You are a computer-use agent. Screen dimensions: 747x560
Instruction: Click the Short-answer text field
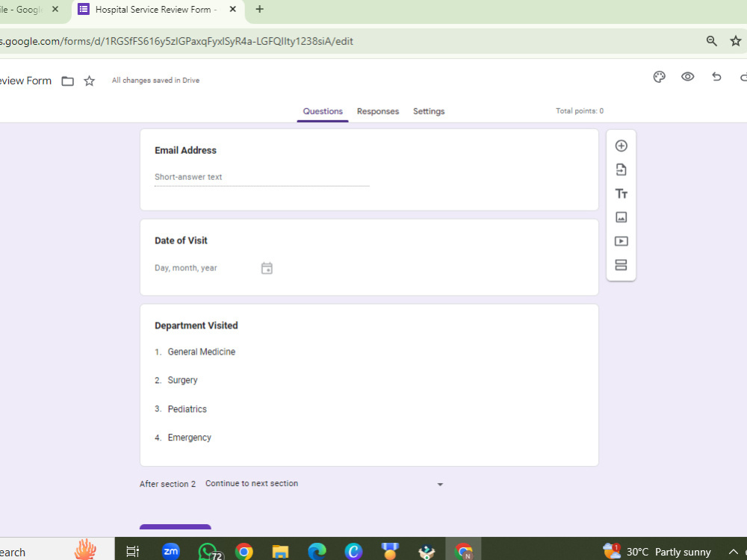pyautogui.click(x=261, y=177)
